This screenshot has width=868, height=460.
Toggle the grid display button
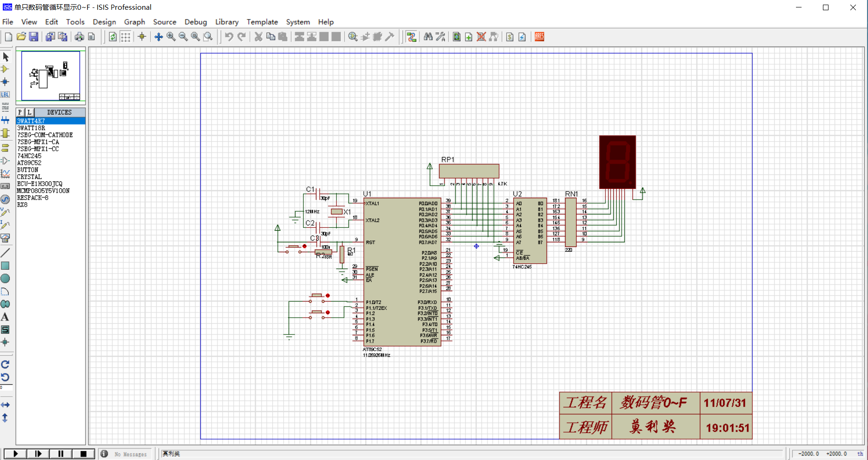[x=125, y=37]
